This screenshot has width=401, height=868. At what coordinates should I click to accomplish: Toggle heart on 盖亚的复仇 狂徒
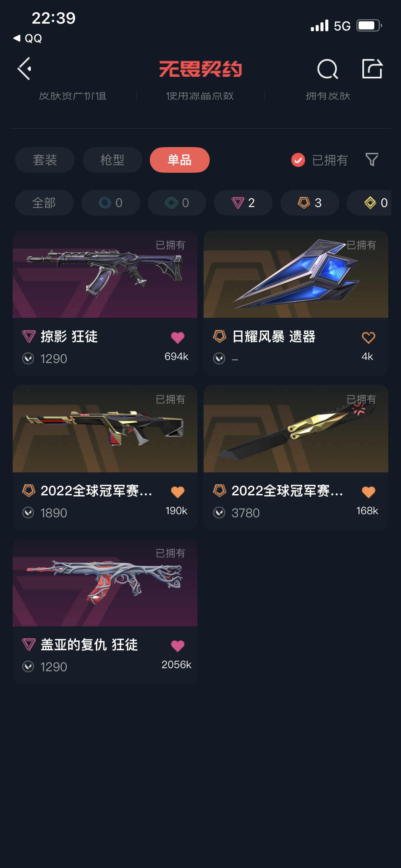[177, 646]
